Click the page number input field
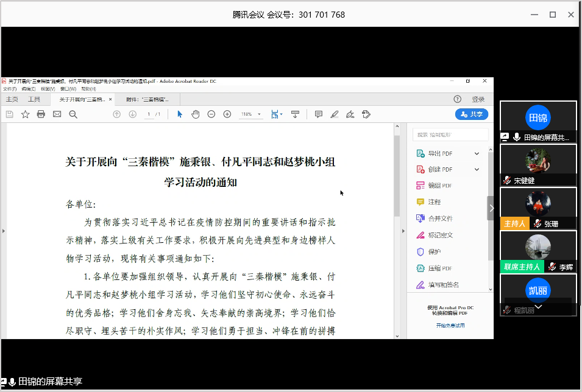 [149, 114]
